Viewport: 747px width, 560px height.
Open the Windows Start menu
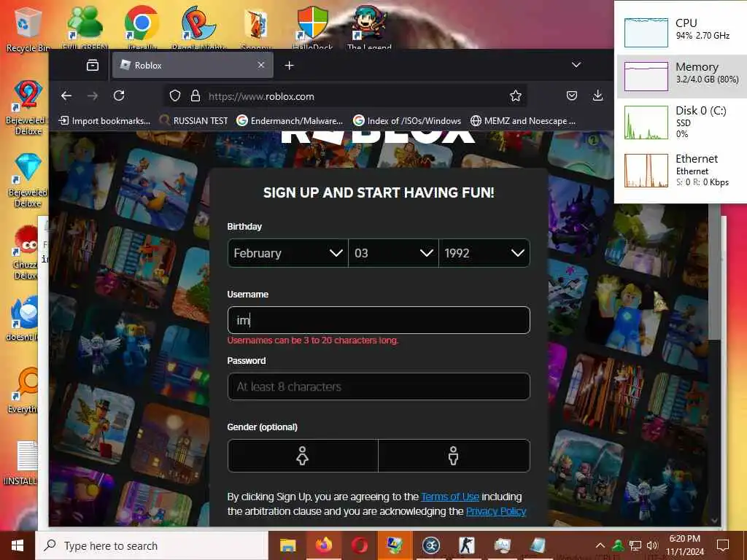click(x=18, y=545)
